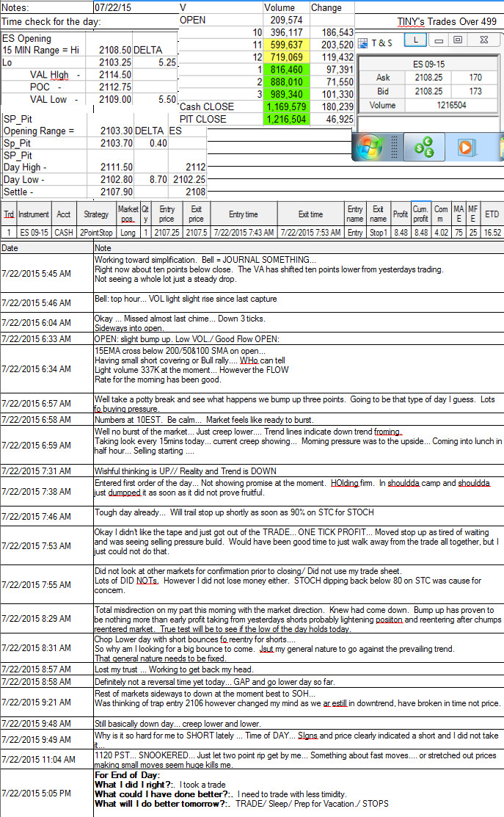Click the Strategy column header

pos(96,214)
